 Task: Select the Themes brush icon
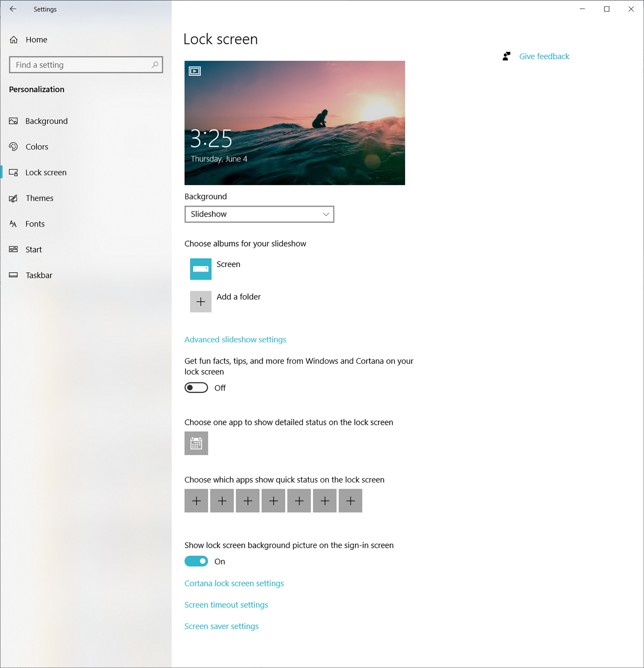[13, 198]
